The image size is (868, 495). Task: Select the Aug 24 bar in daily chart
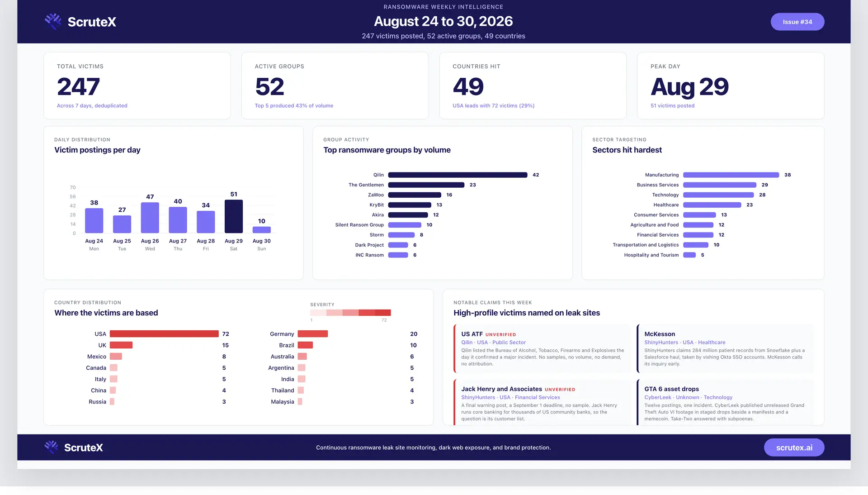click(94, 220)
